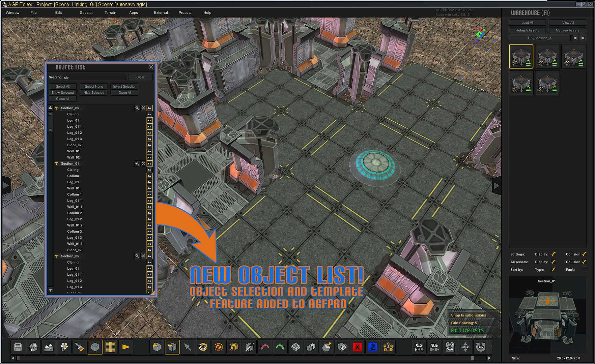Open the DK_Sections_A asset pack selector

(x=539, y=38)
